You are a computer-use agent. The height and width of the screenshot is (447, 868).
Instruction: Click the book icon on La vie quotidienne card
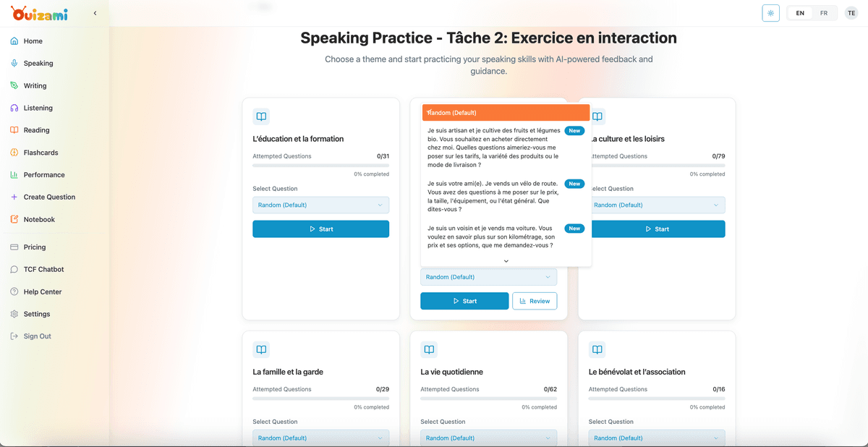(x=429, y=349)
